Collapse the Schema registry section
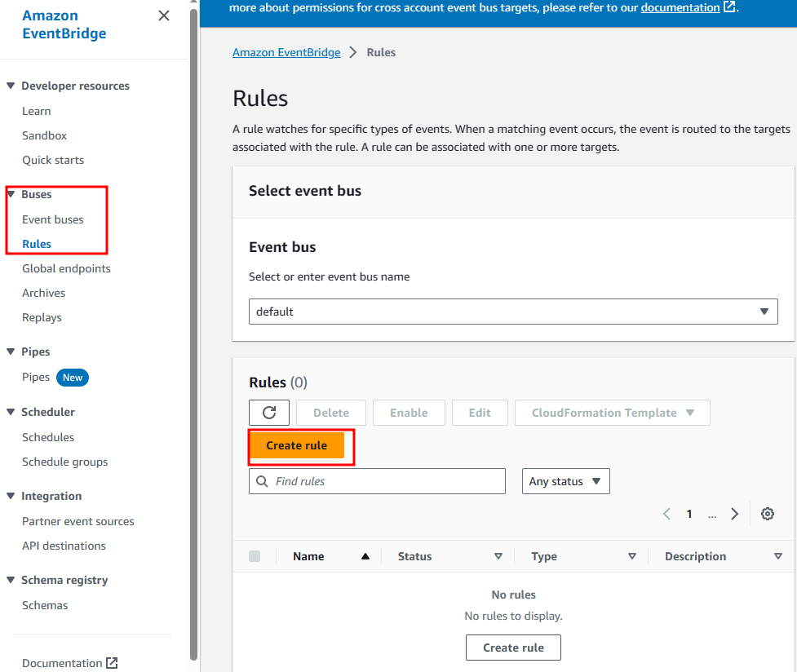This screenshot has height=672, width=797. tap(11, 580)
